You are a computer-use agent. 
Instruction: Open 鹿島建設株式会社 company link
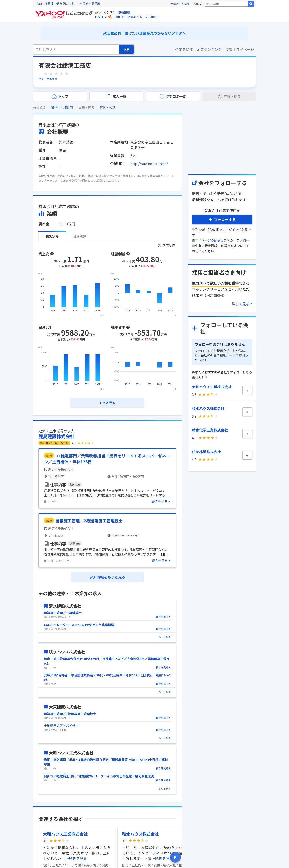56,437
